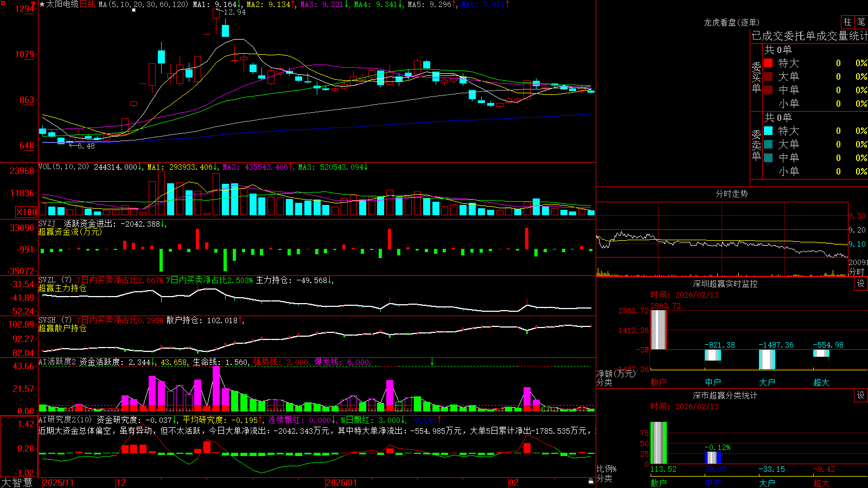The height and width of the screenshot is (488, 868).
Task: Switch to 笔 tick display mode
Action: point(861,22)
